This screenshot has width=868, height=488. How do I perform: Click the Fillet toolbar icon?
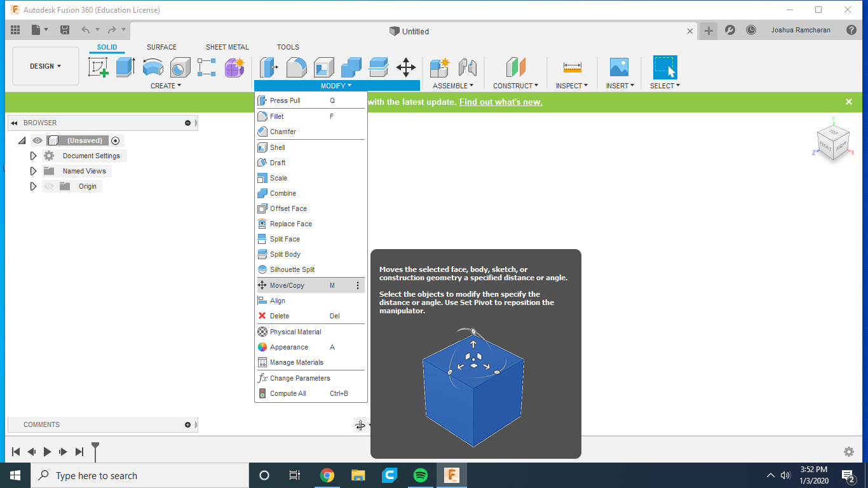pyautogui.click(x=296, y=67)
